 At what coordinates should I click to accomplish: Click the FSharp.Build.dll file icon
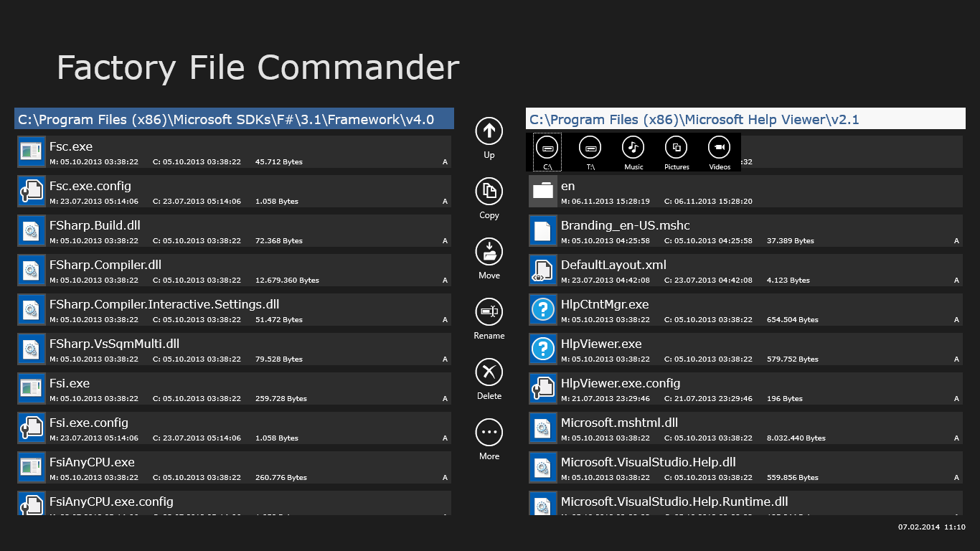point(31,230)
